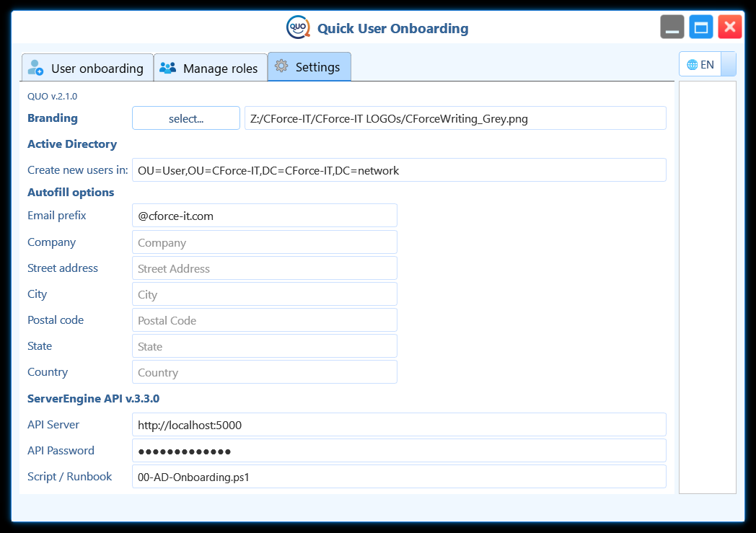This screenshot has width=756, height=533.
Task: Click inside the Postal Code input field
Action: pos(265,320)
